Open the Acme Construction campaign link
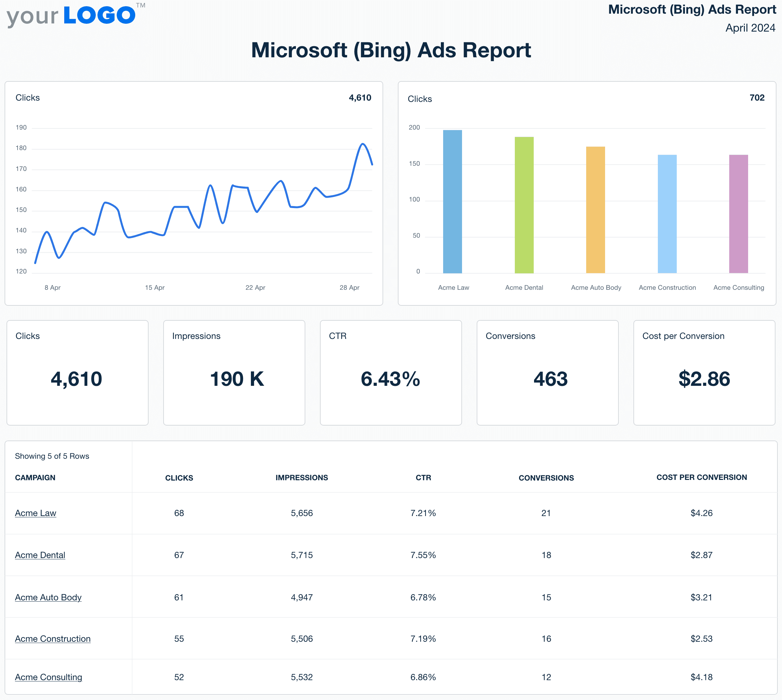 pos(53,639)
